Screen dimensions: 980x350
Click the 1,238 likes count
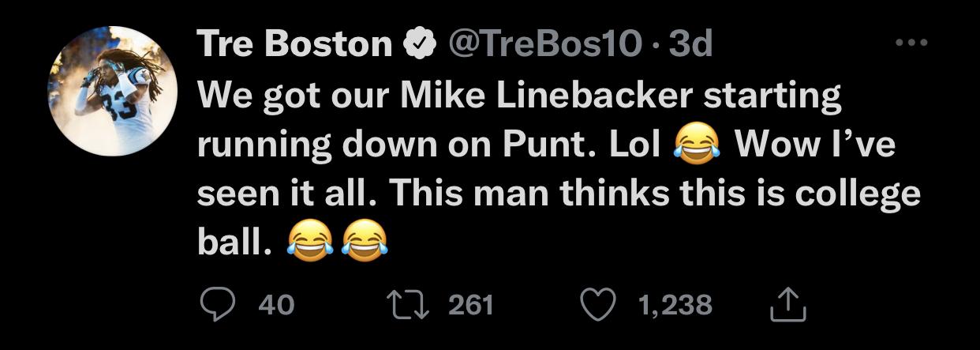(674, 305)
